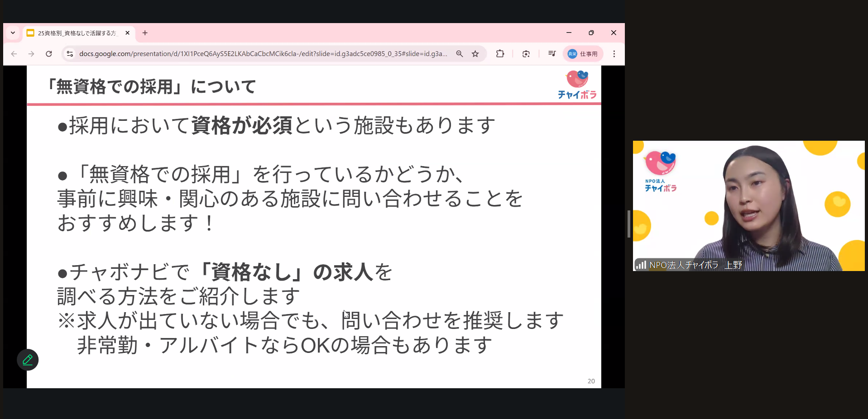Bookmark this page with the star icon
868x419 pixels.
coord(475,54)
